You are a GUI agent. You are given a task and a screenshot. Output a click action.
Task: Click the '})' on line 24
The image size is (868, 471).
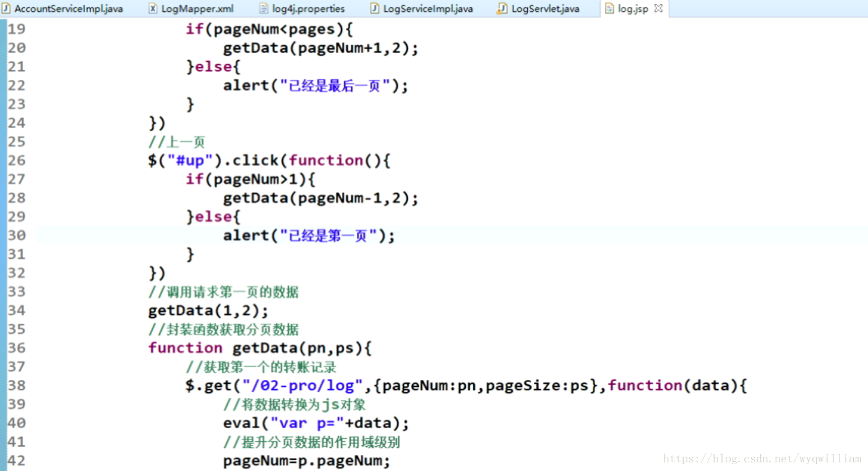click(157, 123)
